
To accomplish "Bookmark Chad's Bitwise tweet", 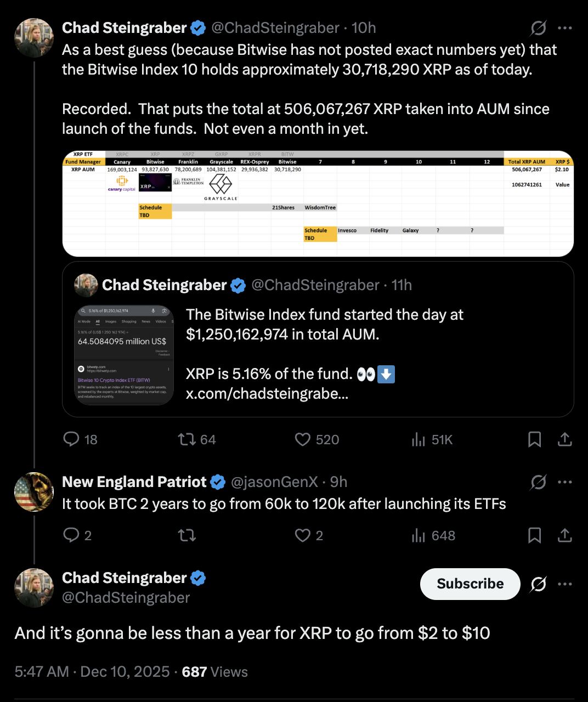I will pos(535,439).
